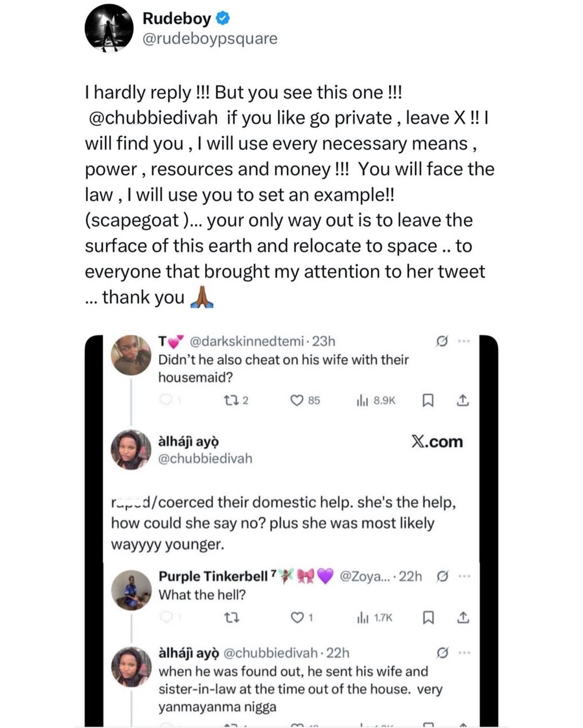
Task: Share darkskinnedtemi's housemaid reply
Action: pyautogui.click(x=463, y=400)
